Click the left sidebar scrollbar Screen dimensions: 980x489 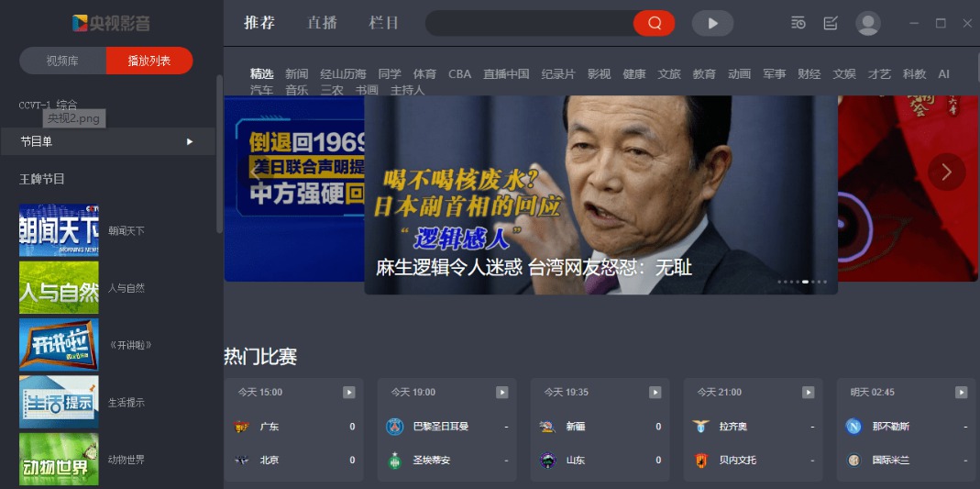219,154
